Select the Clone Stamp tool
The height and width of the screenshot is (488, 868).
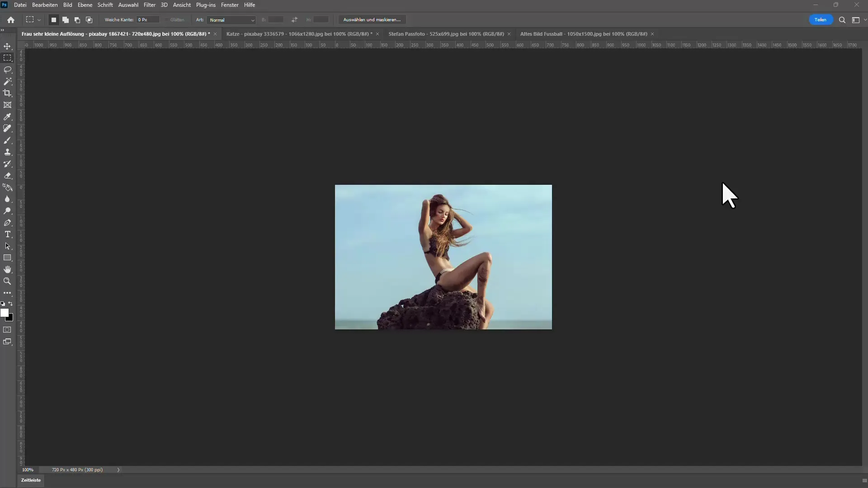pos(8,153)
